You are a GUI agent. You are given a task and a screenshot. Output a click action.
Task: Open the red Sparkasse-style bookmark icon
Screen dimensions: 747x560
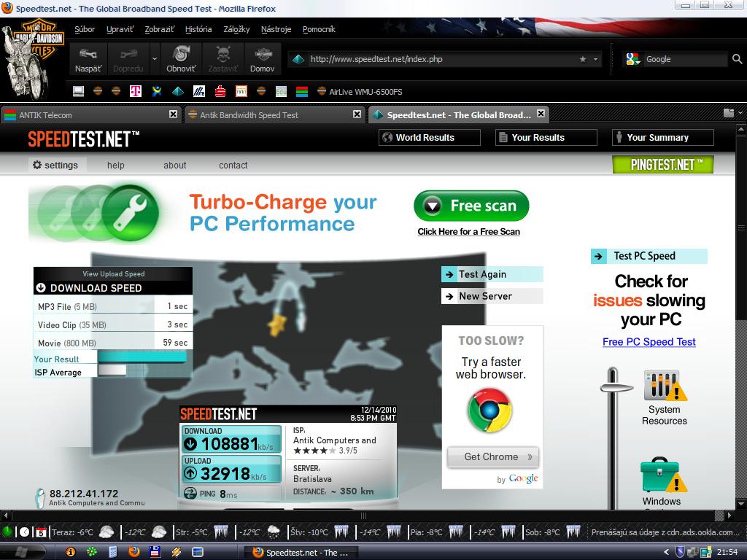point(220,91)
